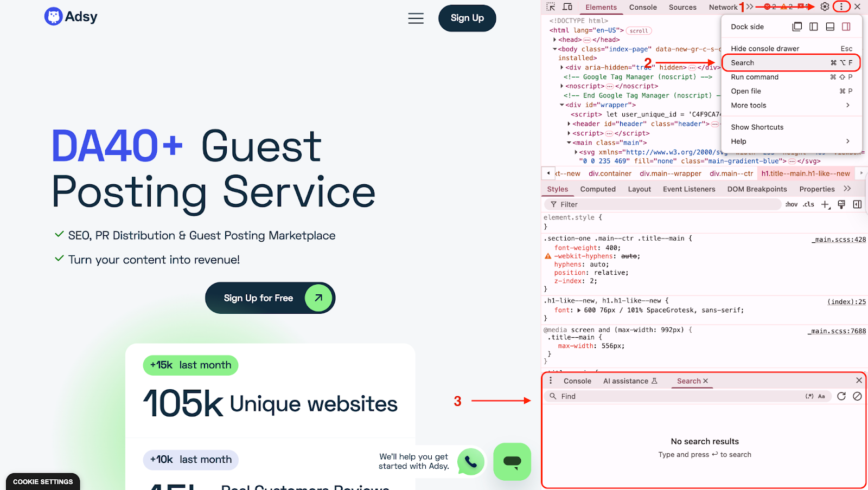
Task: Collapse the div#wrapper node
Action: pyautogui.click(x=561, y=105)
